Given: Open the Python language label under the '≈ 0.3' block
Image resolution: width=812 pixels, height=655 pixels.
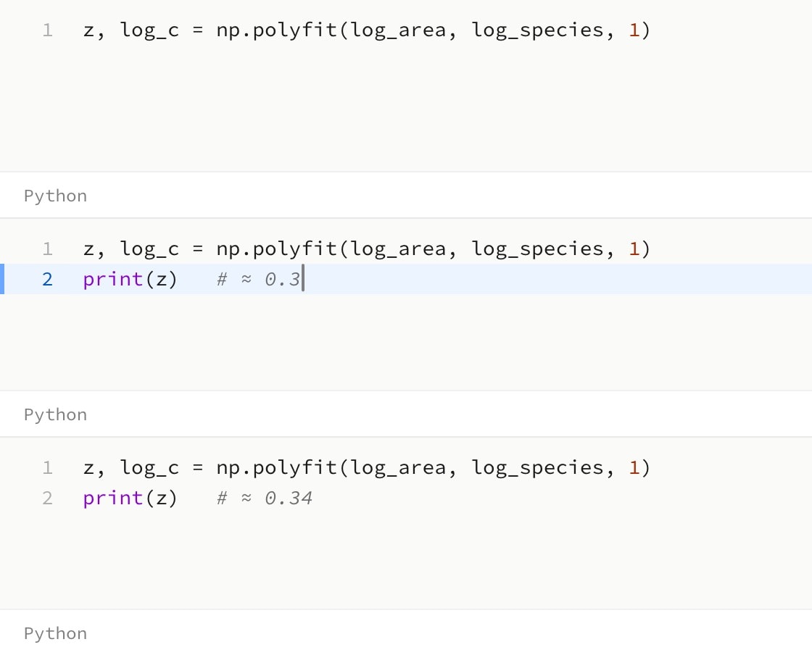Looking at the screenshot, I should click(x=55, y=415).
